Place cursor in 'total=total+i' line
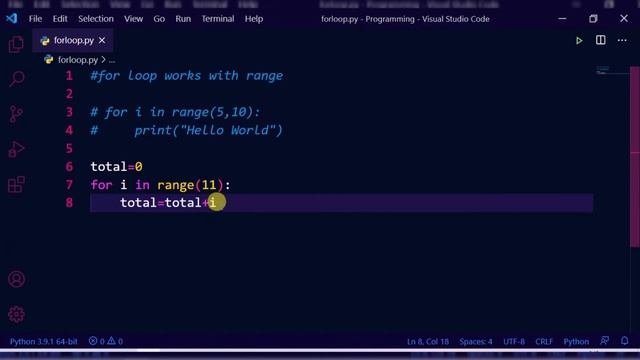Image resolution: width=640 pixels, height=360 pixels. pyautogui.click(x=168, y=202)
